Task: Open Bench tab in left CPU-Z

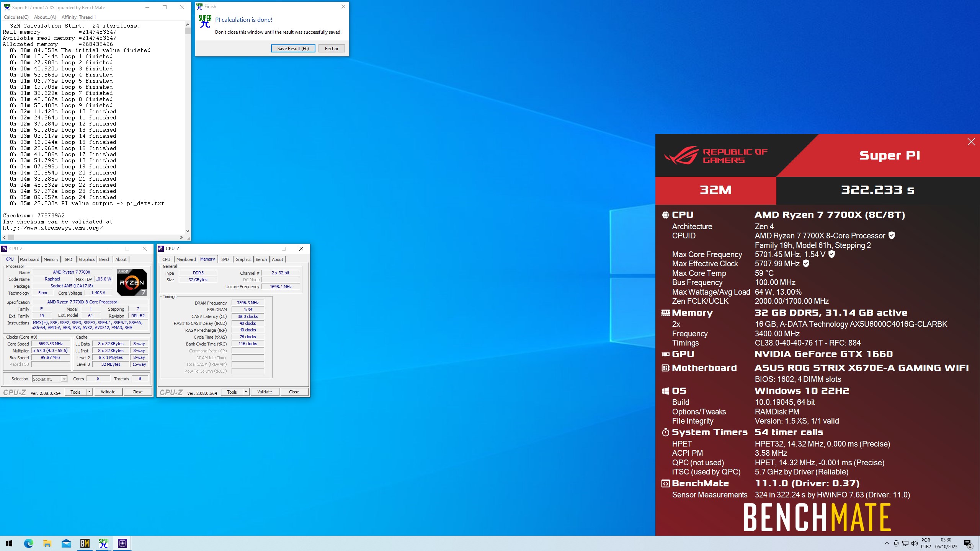Action: [105, 259]
